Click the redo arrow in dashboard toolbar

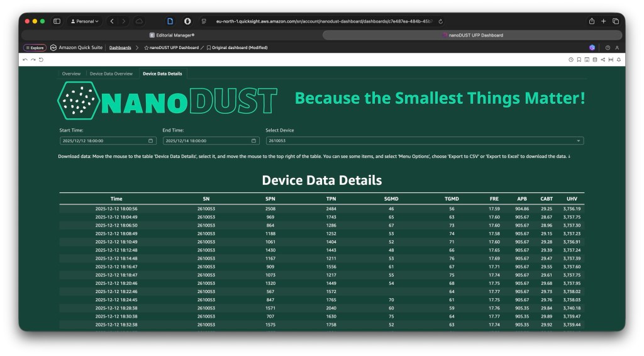point(33,60)
